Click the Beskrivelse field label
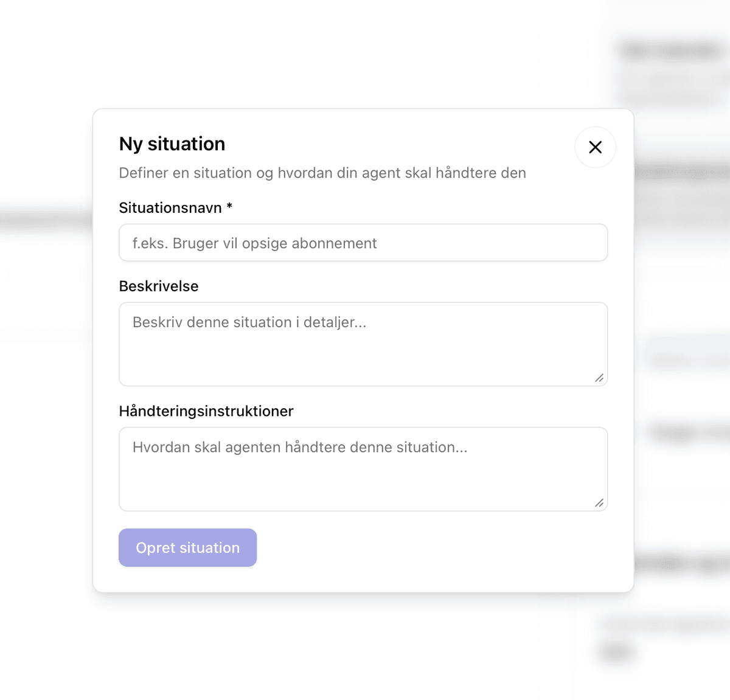Viewport: 730px width, 700px height. [x=158, y=286]
